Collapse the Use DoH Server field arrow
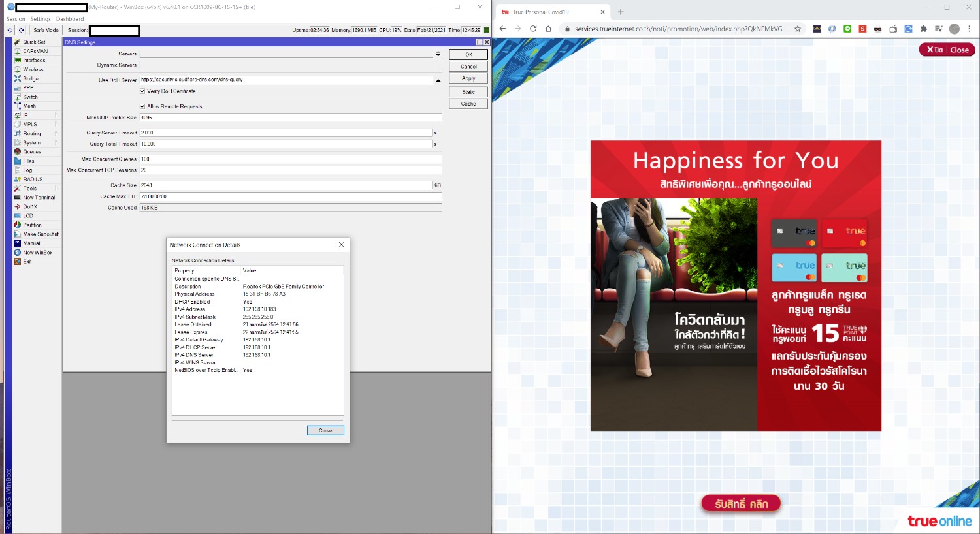 click(x=438, y=80)
